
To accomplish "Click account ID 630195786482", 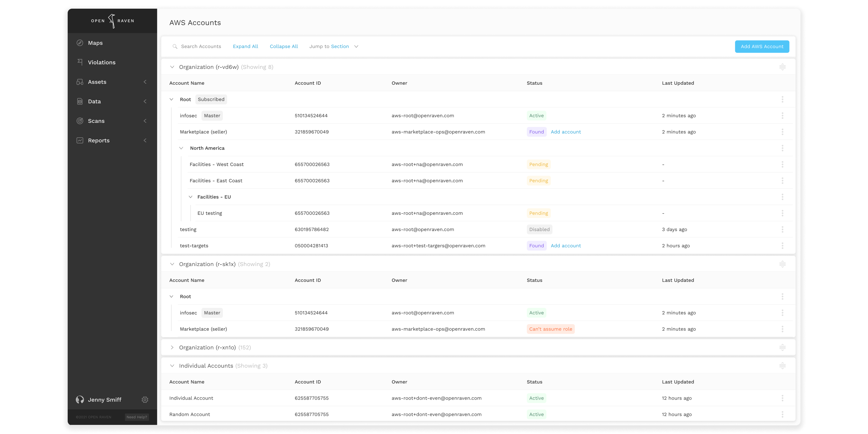I will pos(311,230).
